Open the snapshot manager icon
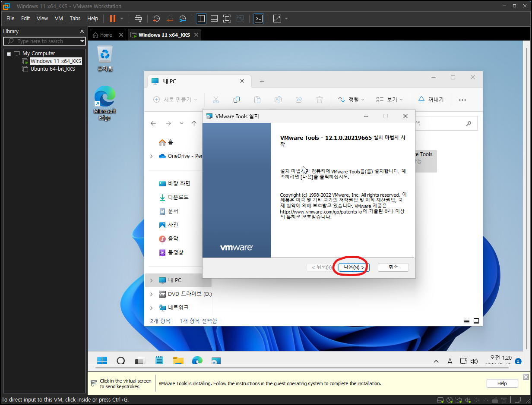Image resolution: width=532 pixels, height=405 pixels. coord(183,19)
